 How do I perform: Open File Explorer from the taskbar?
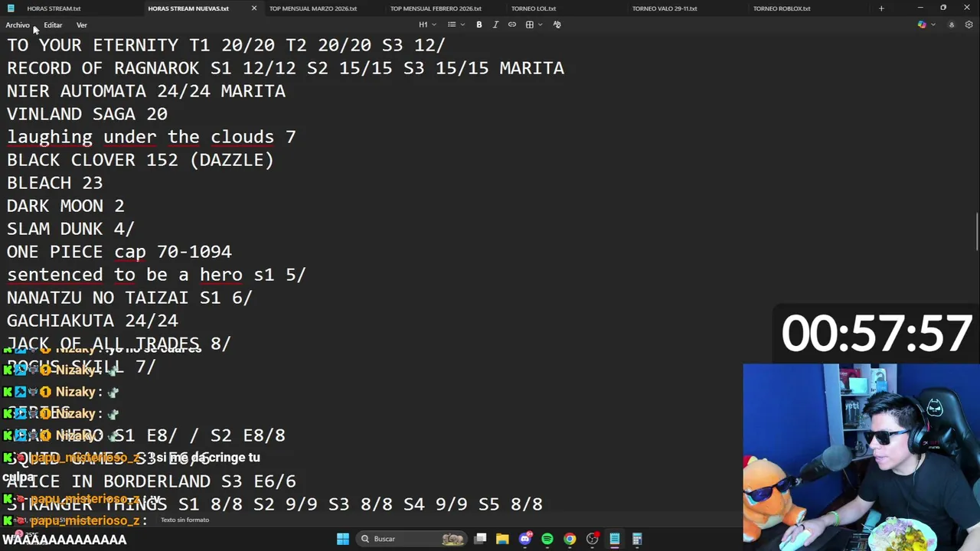click(502, 539)
